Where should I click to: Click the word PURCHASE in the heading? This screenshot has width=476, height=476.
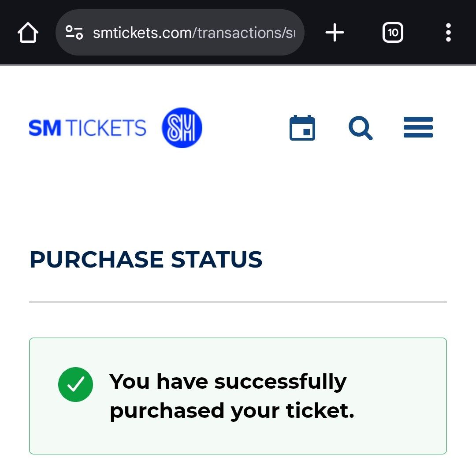point(96,260)
